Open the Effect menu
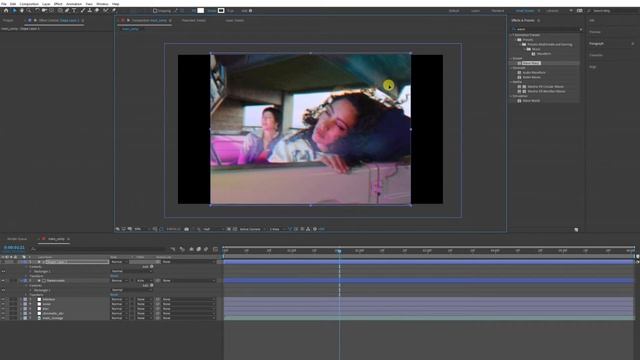Image resolution: width=640 pixels, height=360 pixels. [x=58, y=4]
